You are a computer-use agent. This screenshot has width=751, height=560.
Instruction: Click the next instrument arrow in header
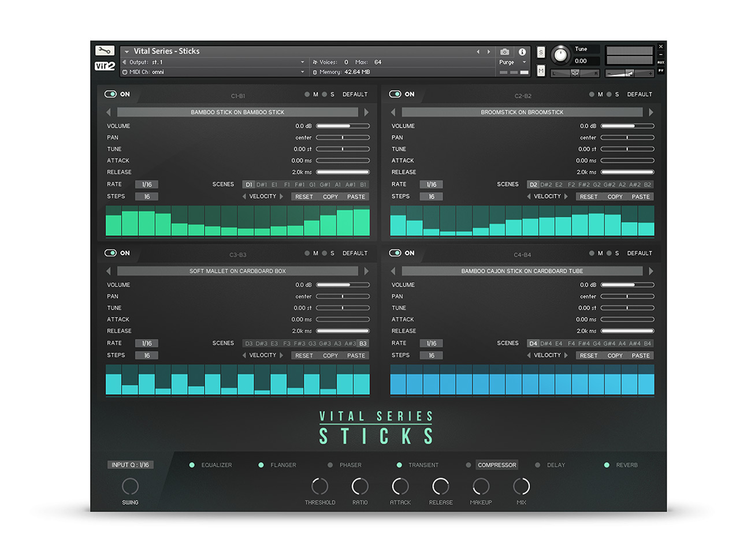click(489, 52)
